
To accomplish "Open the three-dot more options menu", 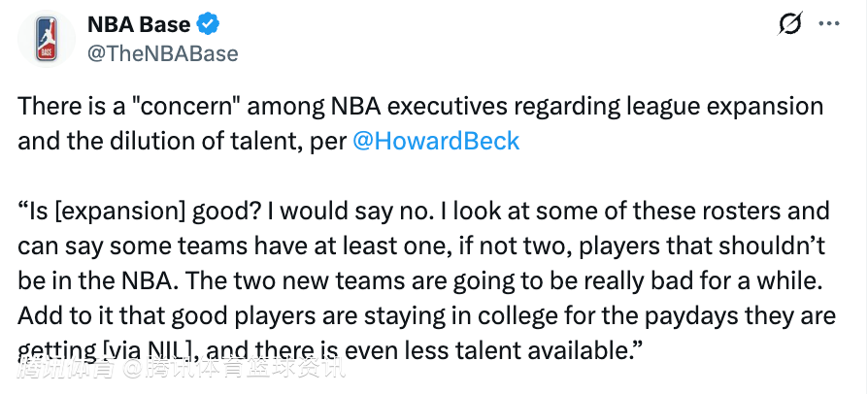I will 827,24.
